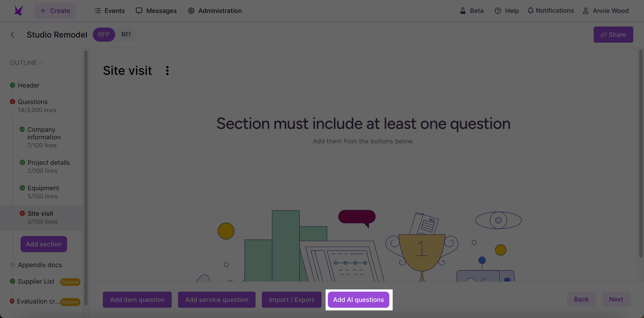
Task: Click the outline panel scrollbar
Action: pyautogui.click(x=86, y=178)
